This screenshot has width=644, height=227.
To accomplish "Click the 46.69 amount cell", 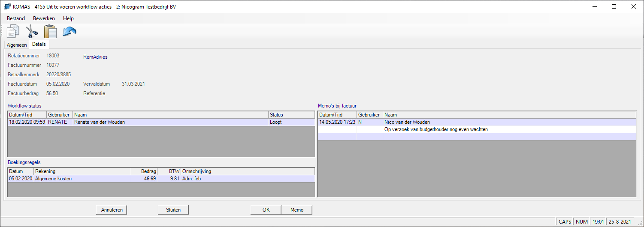I will tap(144, 179).
